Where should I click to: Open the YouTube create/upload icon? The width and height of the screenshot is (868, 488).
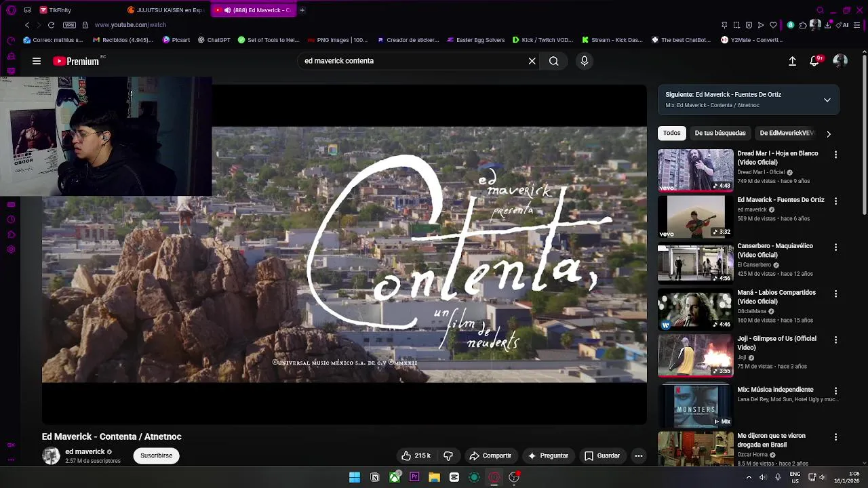point(792,61)
